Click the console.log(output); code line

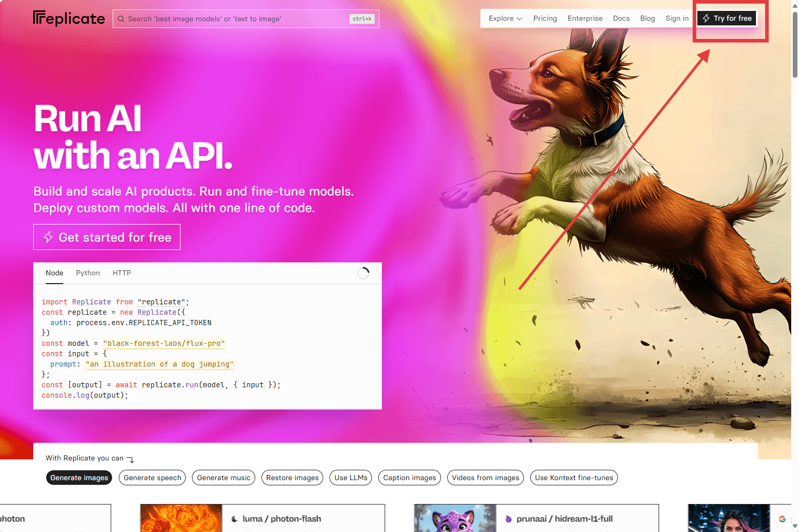point(85,395)
